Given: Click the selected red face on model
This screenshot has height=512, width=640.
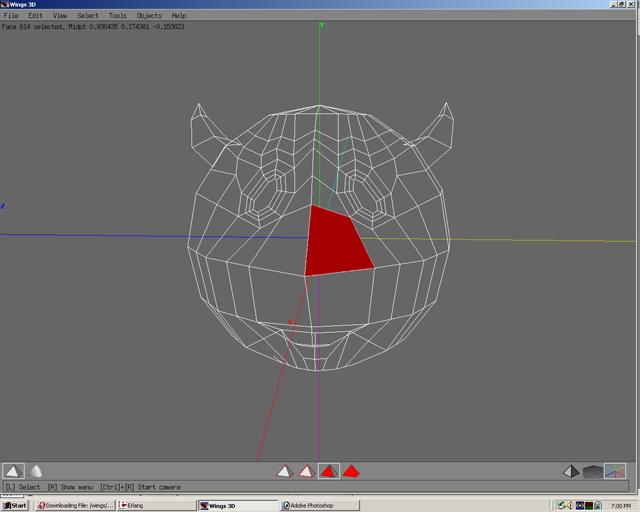Looking at the screenshot, I should click(336, 245).
